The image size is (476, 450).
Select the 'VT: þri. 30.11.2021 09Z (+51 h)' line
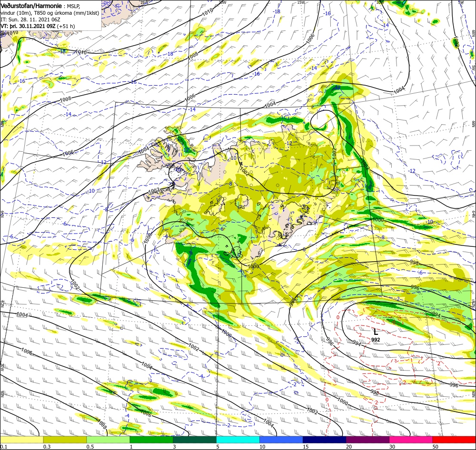[x=38, y=26]
